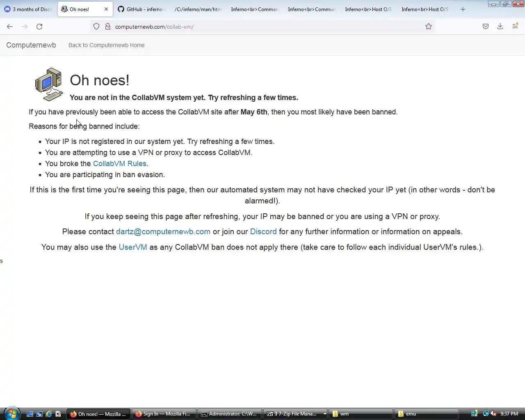The width and height of the screenshot is (525, 420).
Task: Click the 9:37 PM clock
Action: (x=509, y=414)
